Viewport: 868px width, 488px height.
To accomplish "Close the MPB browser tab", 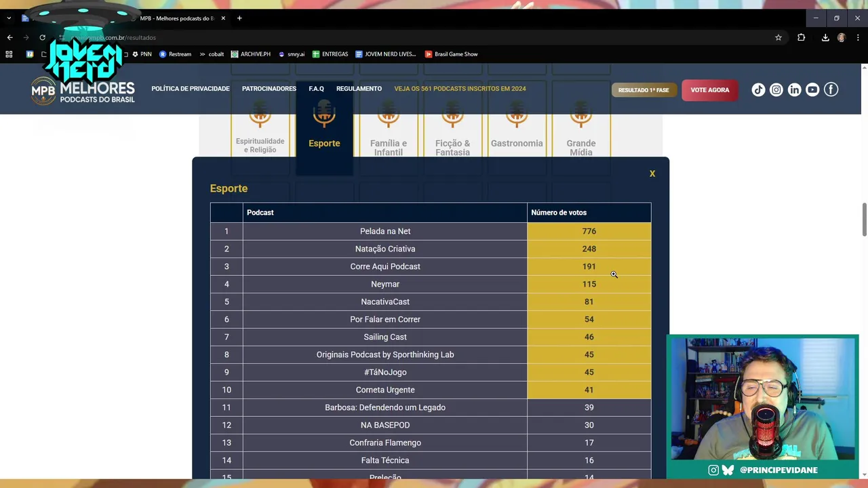I will tap(223, 18).
